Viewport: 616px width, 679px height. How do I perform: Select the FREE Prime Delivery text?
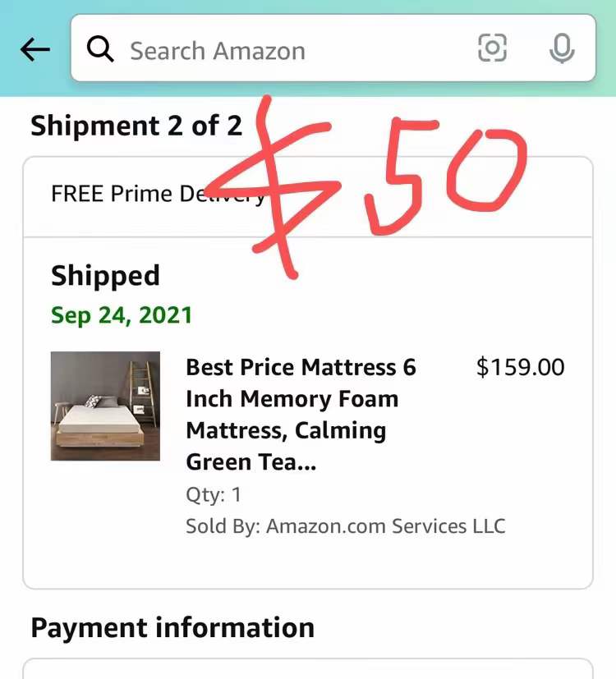[159, 194]
